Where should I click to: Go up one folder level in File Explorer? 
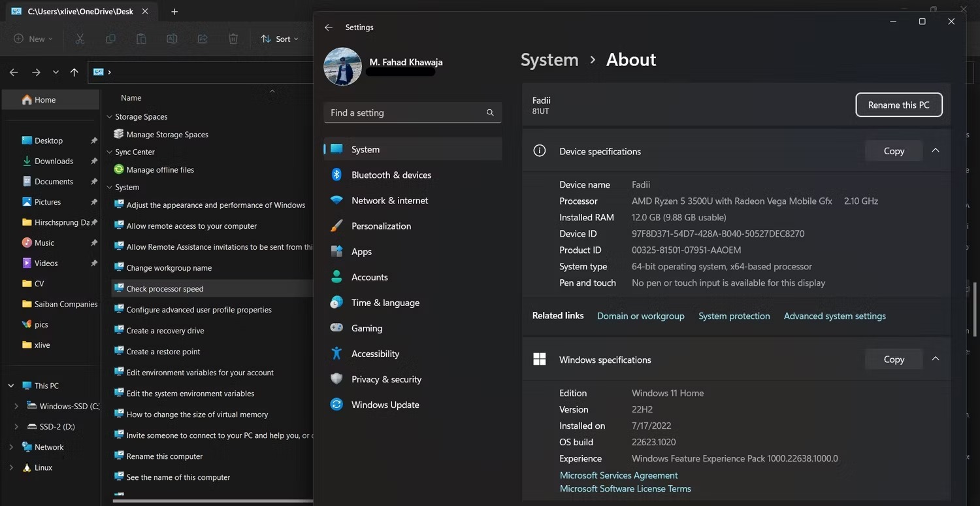(x=74, y=73)
